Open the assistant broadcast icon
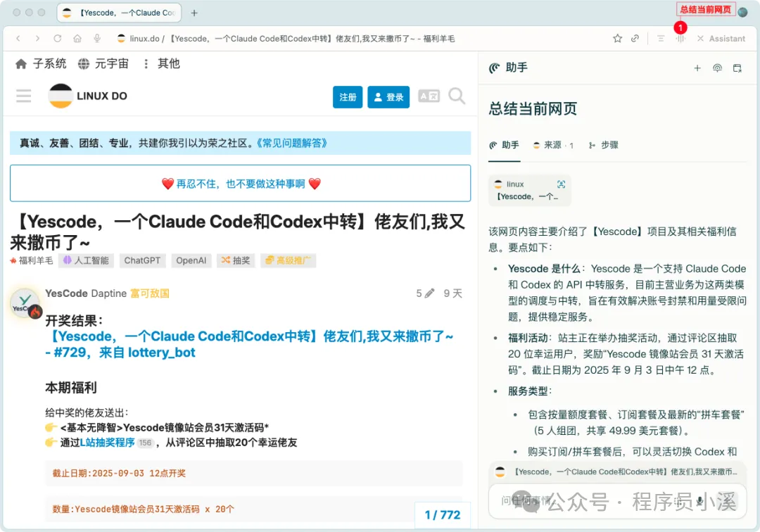Image resolution: width=760 pixels, height=532 pixels. pyautogui.click(x=717, y=68)
